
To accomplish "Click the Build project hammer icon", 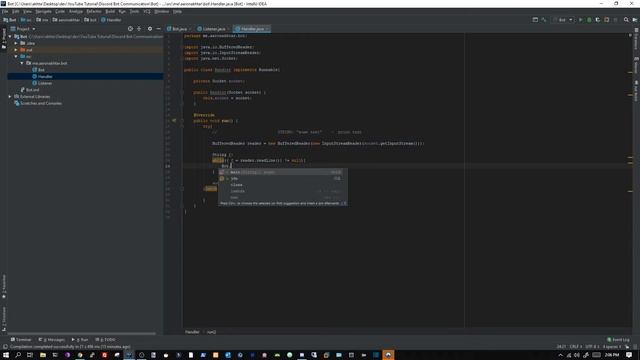I will (544, 20).
